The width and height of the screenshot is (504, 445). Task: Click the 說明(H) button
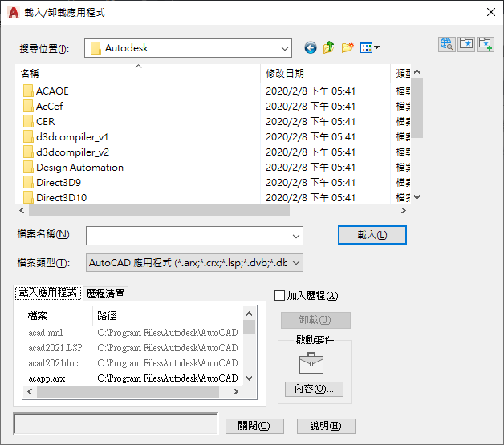pyautogui.click(x=326, y=426)
